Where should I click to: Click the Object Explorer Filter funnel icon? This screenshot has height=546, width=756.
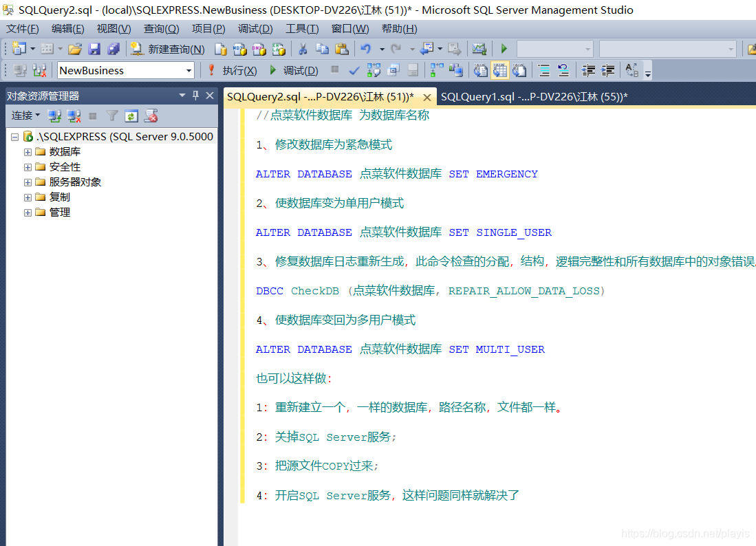[x=112, y=116]
